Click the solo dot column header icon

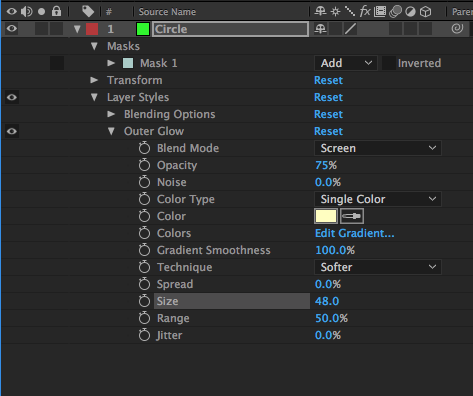click(x=41, y=12)
